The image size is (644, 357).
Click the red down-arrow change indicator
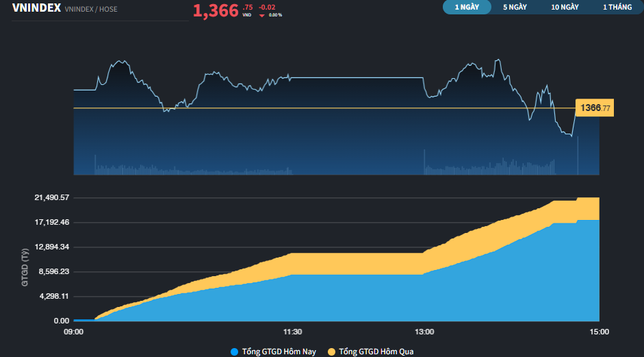(x=261, y=14)
